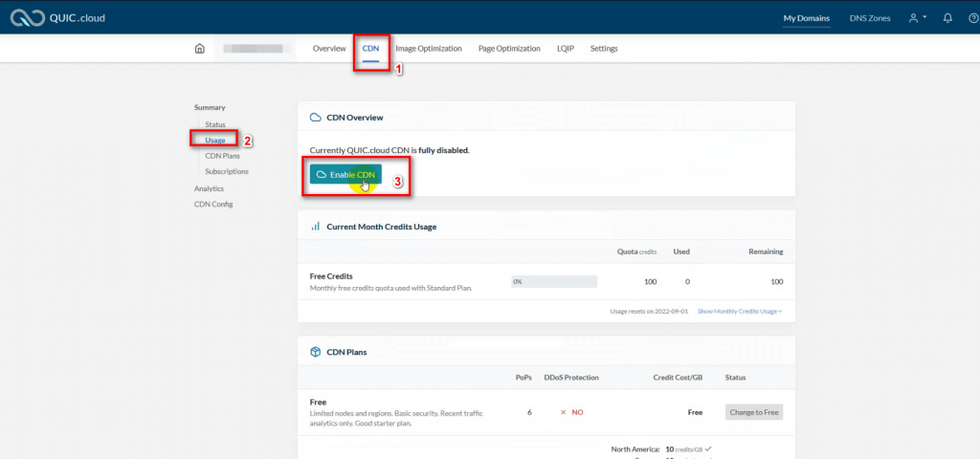Switch to the CDN tab
Image resolution: width=980 pixels, height=459 pixels.
click(370, 48)
